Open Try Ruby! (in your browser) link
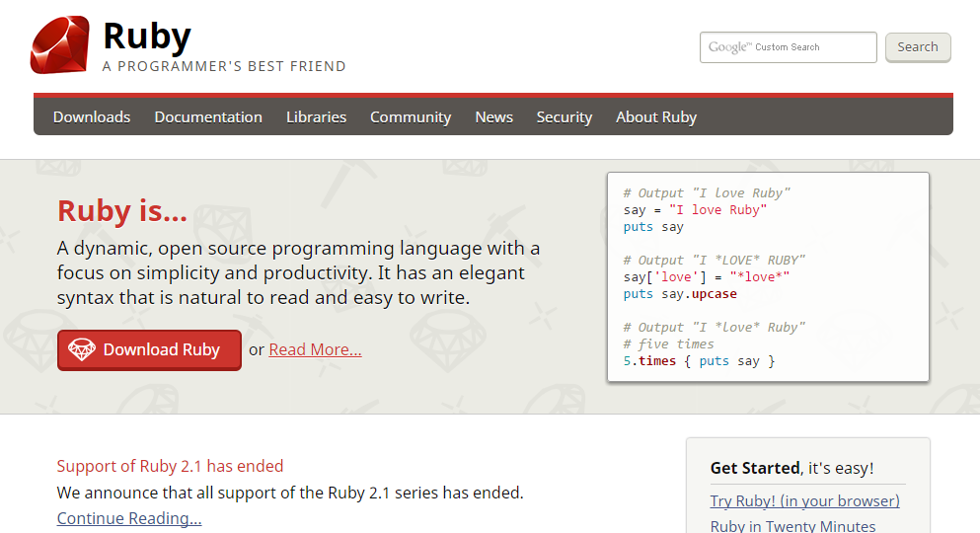This screenshot has height=533, width=980. [x=805, y=501]
